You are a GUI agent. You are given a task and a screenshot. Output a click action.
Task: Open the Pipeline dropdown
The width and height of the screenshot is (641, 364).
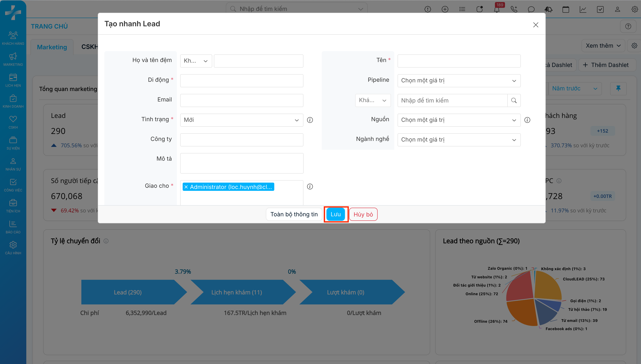coord(459,81)
